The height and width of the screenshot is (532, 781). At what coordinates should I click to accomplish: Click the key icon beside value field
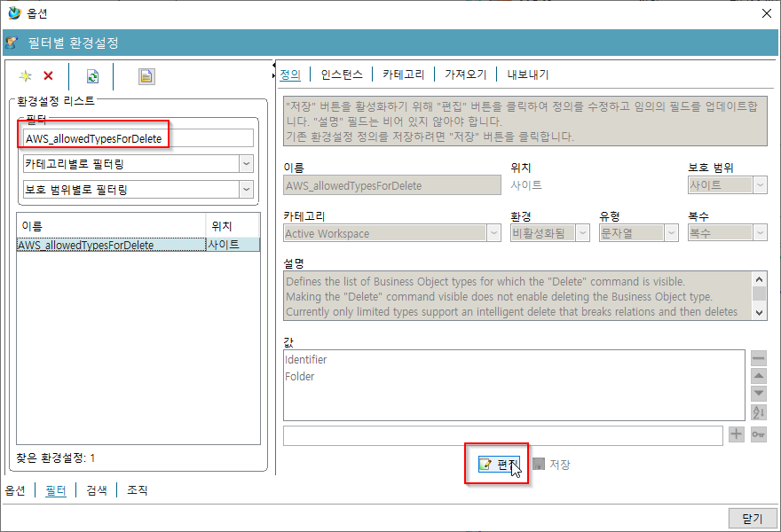tap(758, 434)
